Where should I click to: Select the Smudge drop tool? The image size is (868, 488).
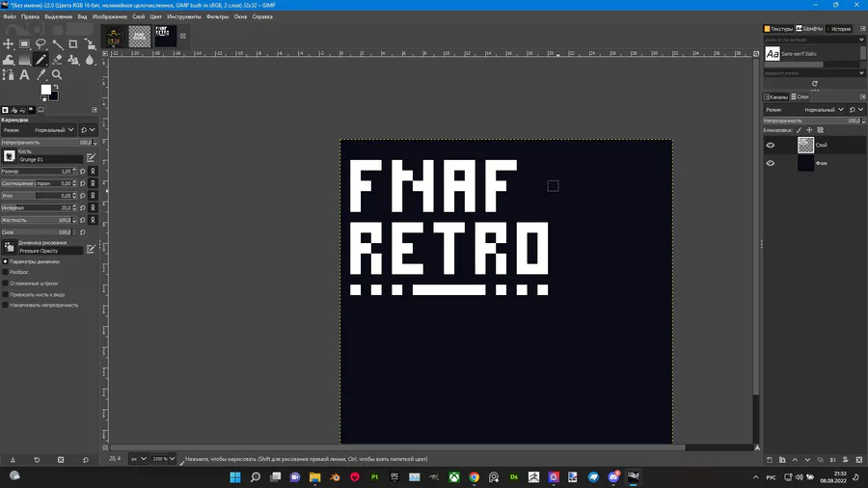pos(90,59)
